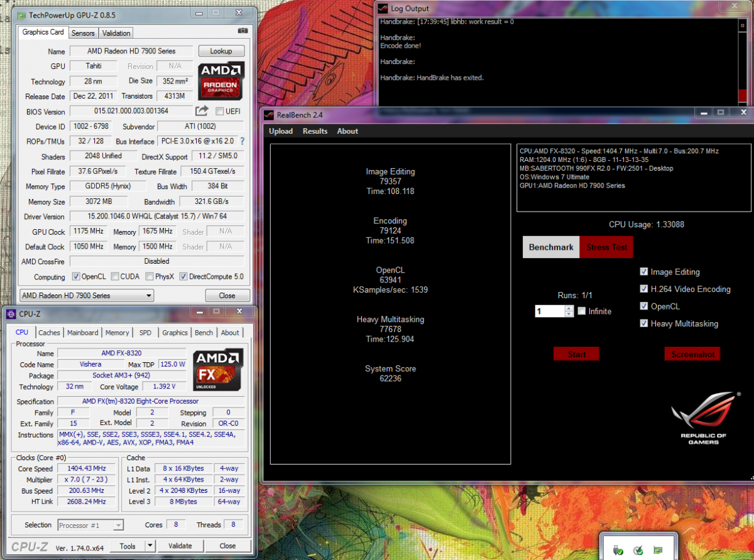
Task: Open the Upload menu in RealBench
Action: point(281,131)
